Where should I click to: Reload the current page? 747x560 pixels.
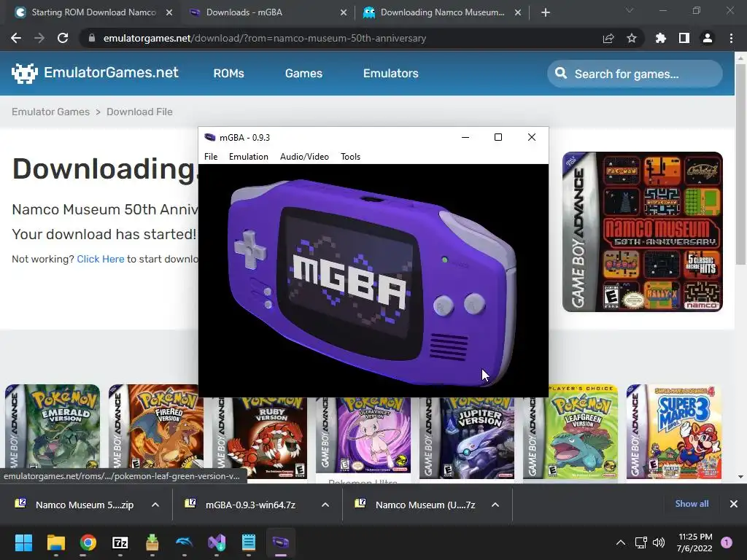tap(63, 38)
